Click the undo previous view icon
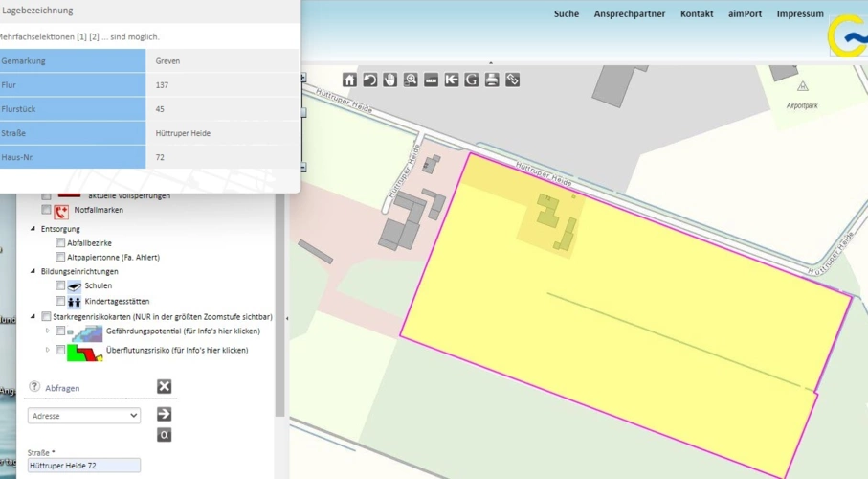Screen dimensions: 868x479 pos(369,80)
